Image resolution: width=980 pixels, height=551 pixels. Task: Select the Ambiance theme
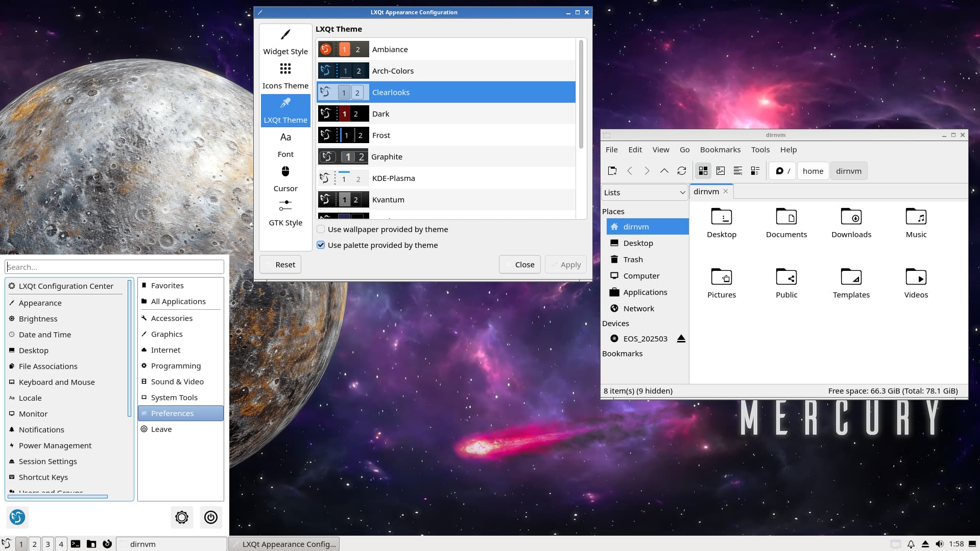pyautogui.click(x=446, y=49)
